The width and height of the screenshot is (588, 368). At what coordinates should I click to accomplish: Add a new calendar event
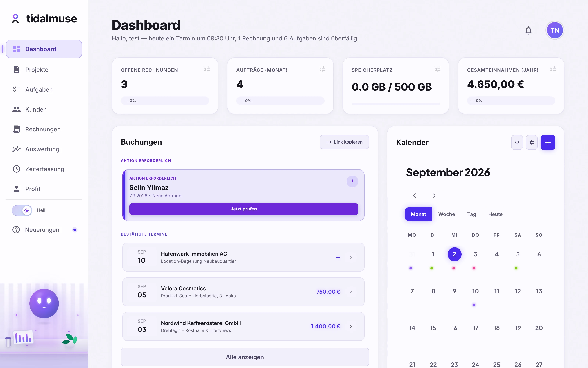tap(548, 142)
